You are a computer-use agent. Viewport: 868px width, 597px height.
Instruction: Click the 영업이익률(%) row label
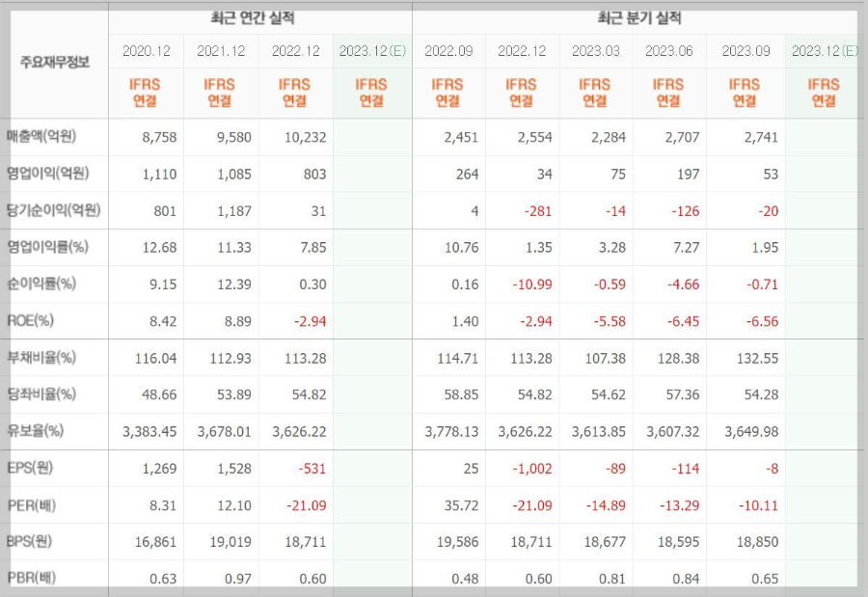pyautogui.click(x=47, y=247)
